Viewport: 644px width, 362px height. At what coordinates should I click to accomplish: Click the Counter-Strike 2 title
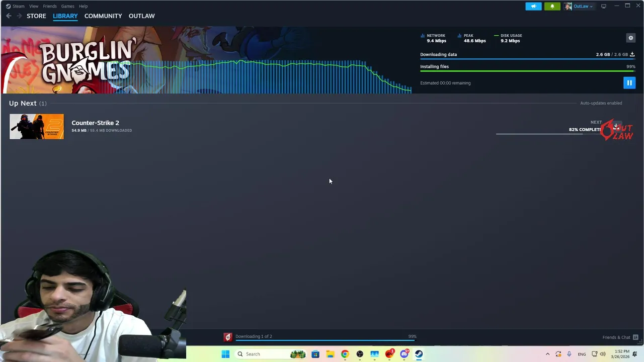coord(95,123)
